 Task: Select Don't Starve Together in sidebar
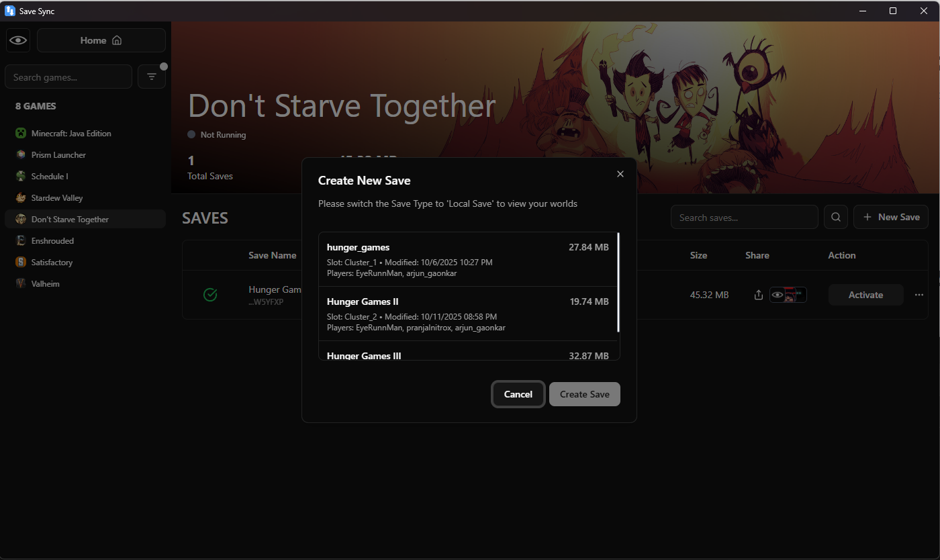click(85, 220)
